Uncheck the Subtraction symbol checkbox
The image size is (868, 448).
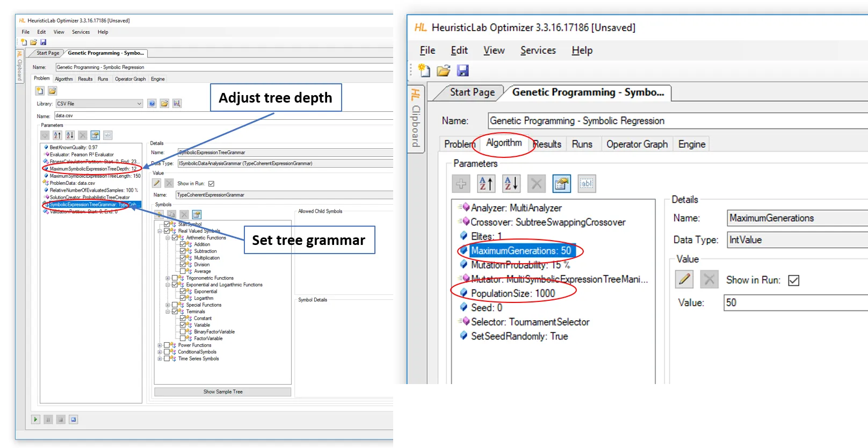click(x=183, y=251)
